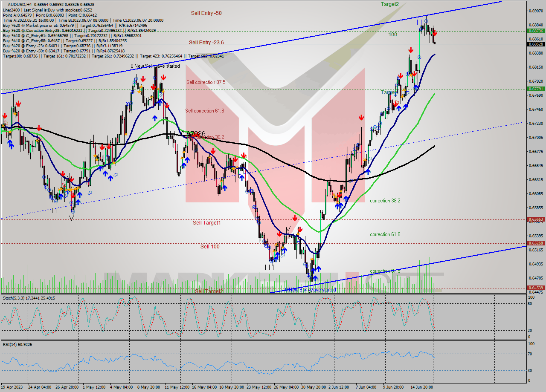Viewport: 546px width, 392px height.
Task: Click the red 'Sell correction 61.8' label
Action: pos(205,111)
